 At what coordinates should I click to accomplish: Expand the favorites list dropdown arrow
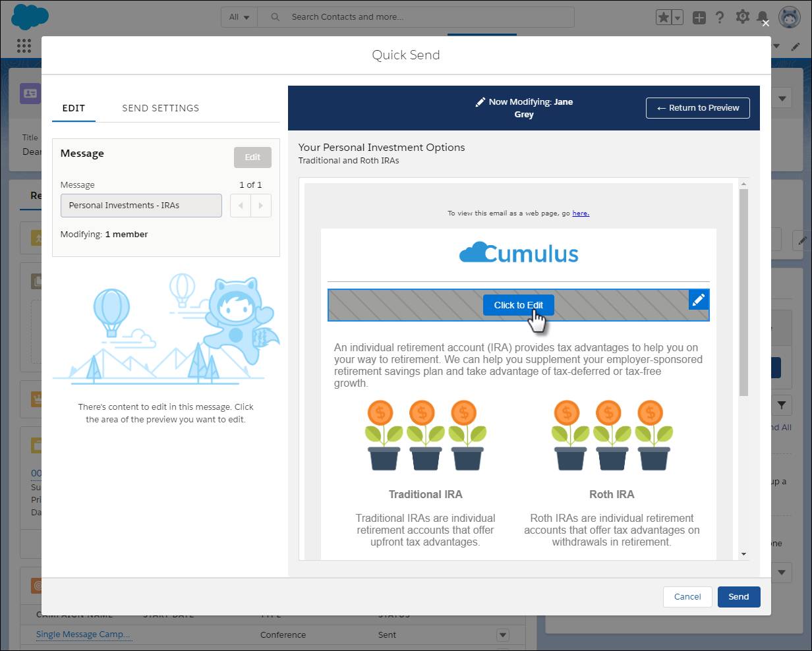click(678, 18)
